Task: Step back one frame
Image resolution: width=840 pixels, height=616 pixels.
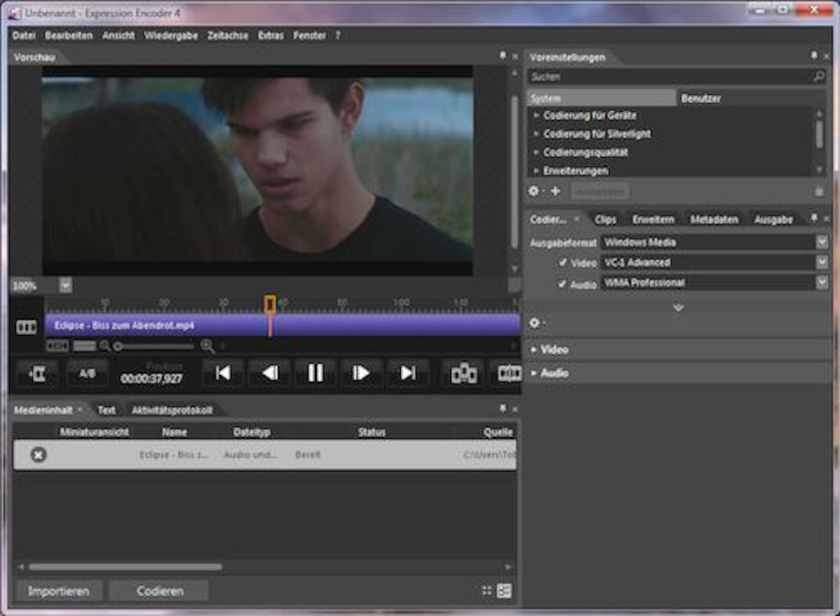Action: (x=269, y=372)
